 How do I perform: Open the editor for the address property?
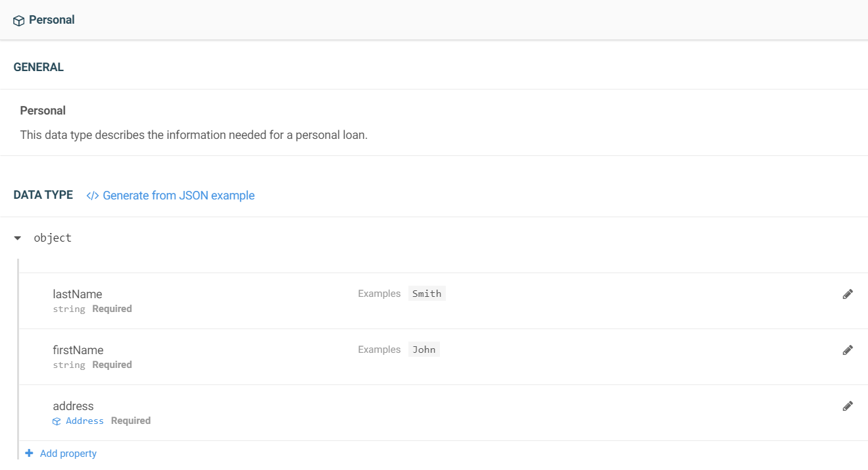pyautogui.click(x=848, y=406)
